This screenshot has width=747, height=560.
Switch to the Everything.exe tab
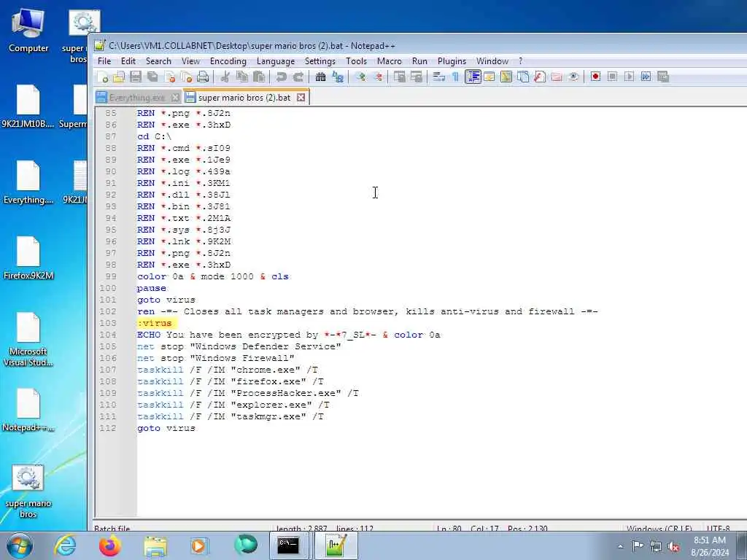click(x=136, y=98)
